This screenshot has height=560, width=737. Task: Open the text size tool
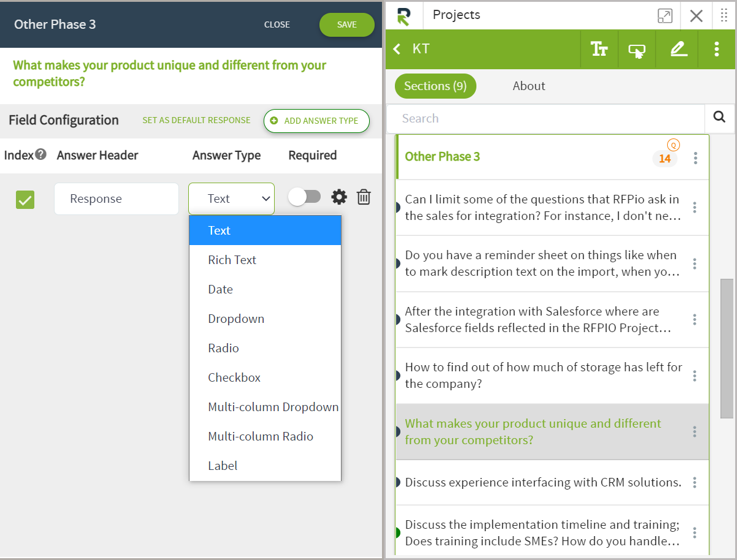(x=599, y=49)
